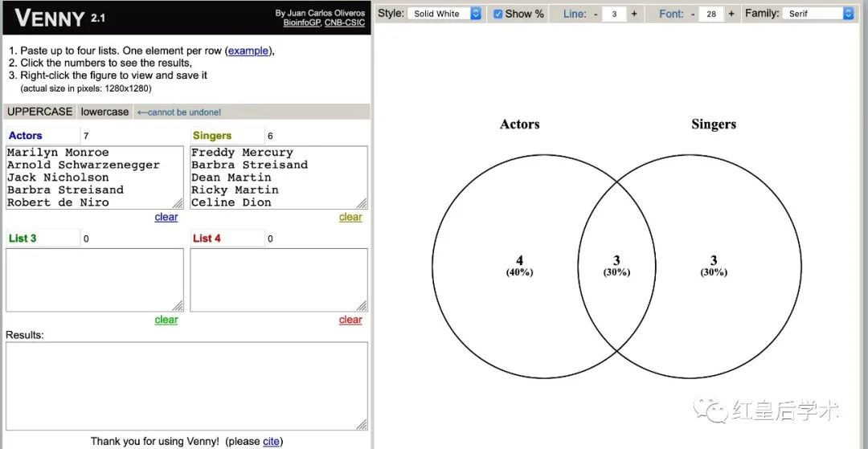Click inside the Singers list textarea
The width and height of the screenshot is (868, 449).
coord(279,178)
